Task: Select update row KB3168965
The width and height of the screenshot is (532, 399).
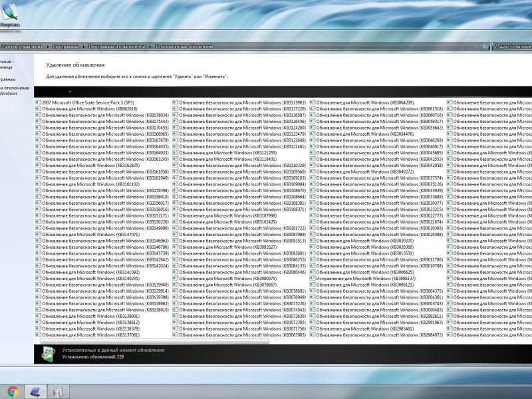Action: 102,134
